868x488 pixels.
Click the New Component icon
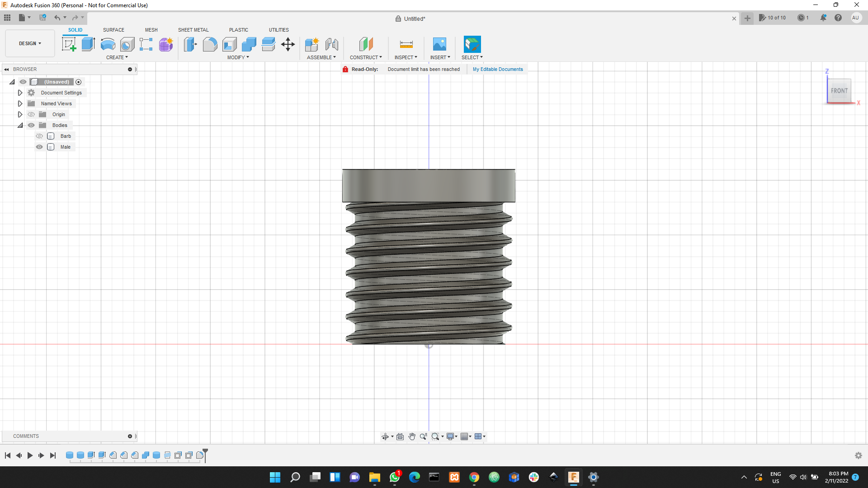(x=312, y=44)
